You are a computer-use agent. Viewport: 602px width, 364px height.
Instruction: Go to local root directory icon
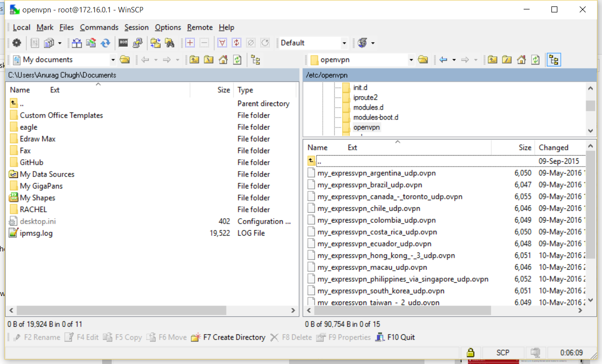pyautogui.click(x=209, y=60)
